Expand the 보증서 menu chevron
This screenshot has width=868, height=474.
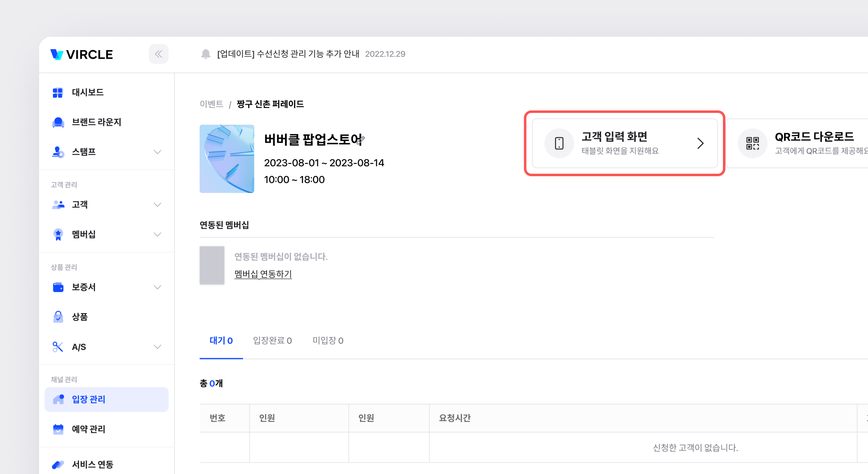tap(157, 287)
